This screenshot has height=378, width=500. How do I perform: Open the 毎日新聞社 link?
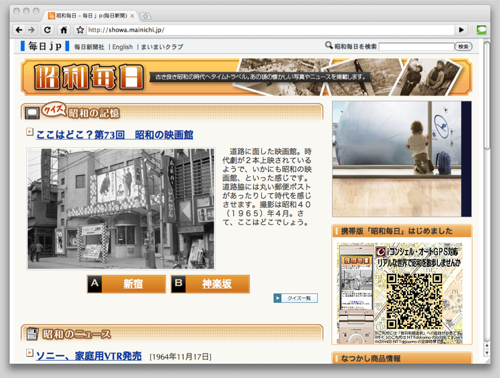89,47
